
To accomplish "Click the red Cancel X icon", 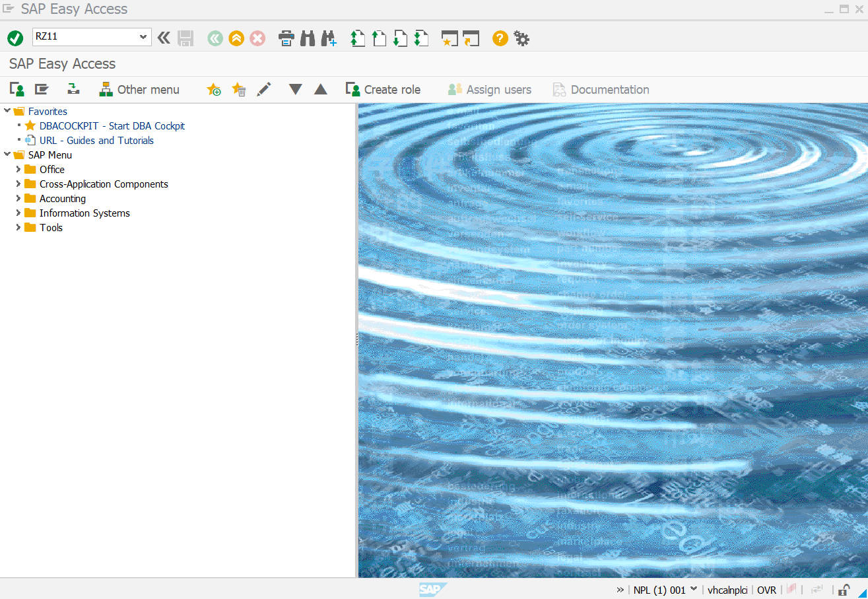I will 257,38.
